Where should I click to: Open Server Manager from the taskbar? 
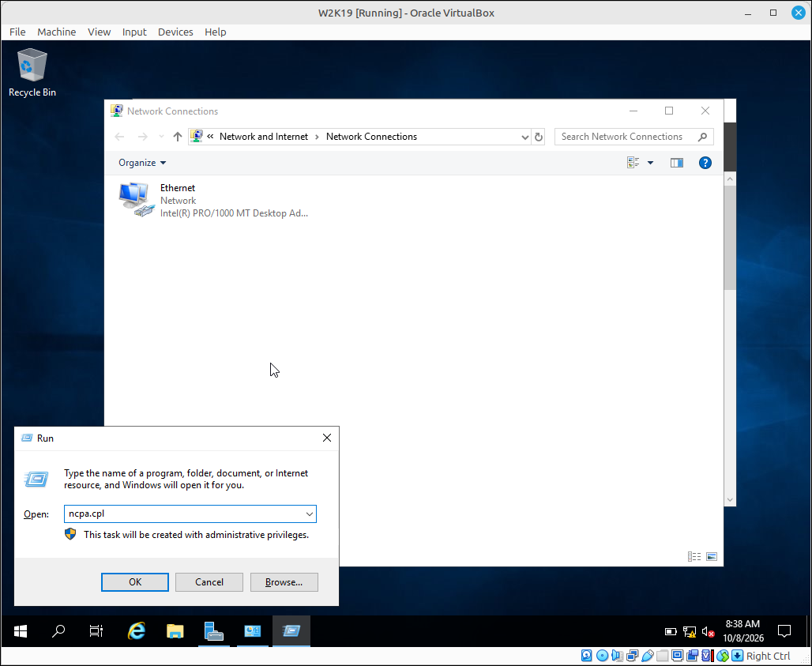(213, 630)
